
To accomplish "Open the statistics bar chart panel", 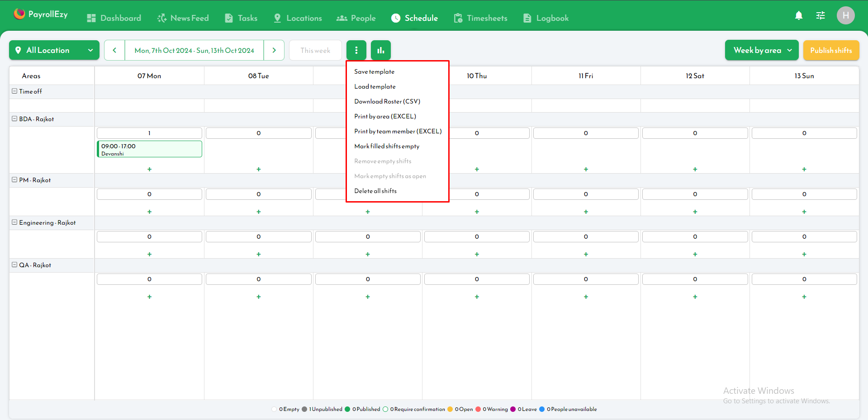I will (x=380, y=50).
